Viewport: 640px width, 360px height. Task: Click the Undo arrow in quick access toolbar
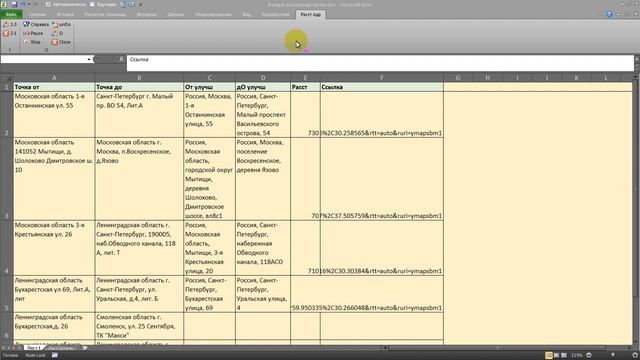[23, 4]
